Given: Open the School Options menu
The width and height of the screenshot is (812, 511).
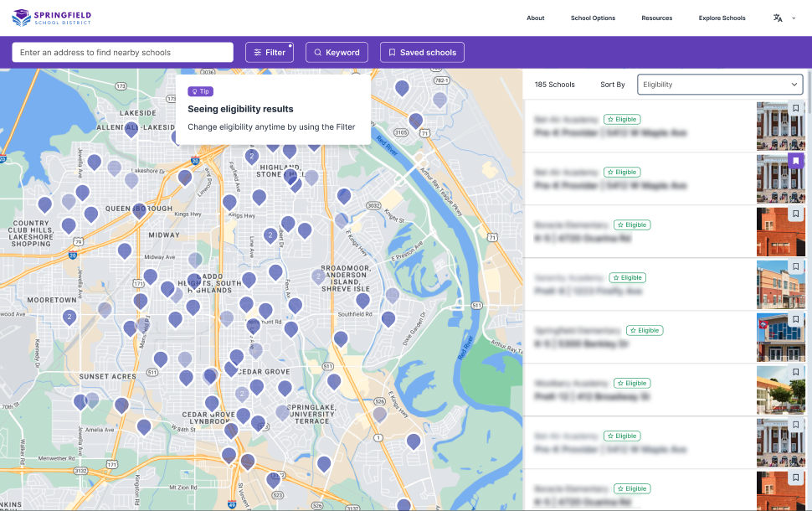Looking at the screenshot, I should (x=593, y=18).
